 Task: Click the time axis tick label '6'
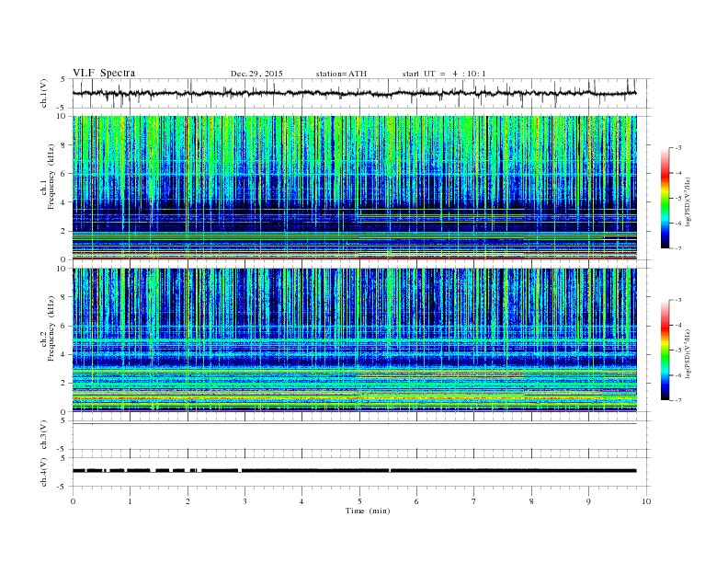[417, 501]
